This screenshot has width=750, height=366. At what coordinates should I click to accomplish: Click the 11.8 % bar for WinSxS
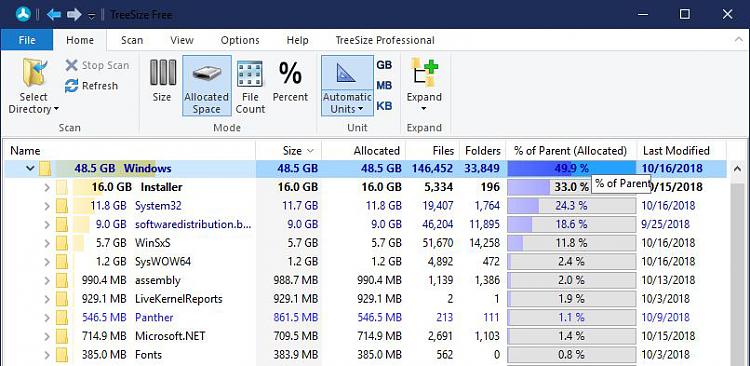coord(572,243)
